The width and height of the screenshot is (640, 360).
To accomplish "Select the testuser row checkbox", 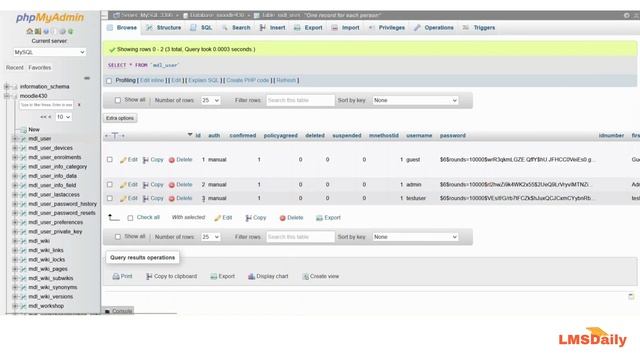I will [109, 198].
